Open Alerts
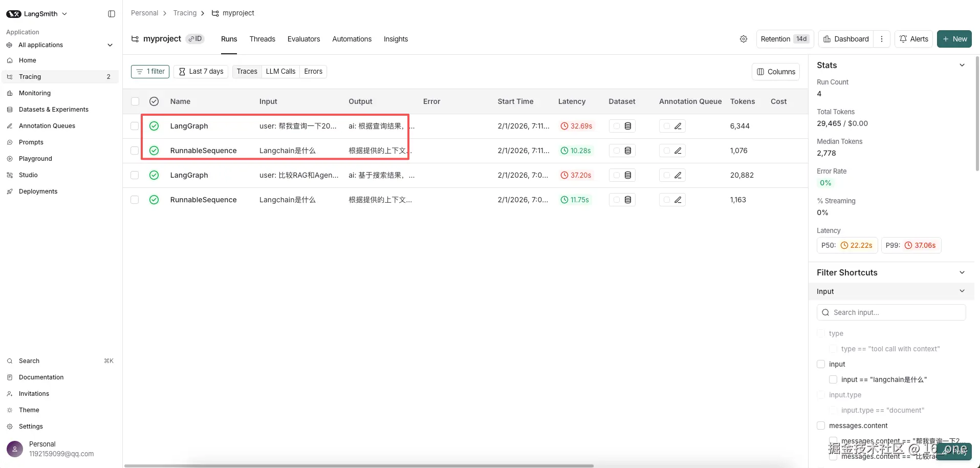This screenshot has width=980, height=468. tap(913, 39)
